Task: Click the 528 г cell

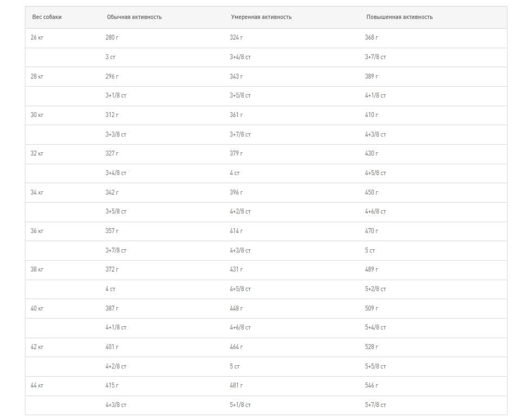Action: [372, 347]
